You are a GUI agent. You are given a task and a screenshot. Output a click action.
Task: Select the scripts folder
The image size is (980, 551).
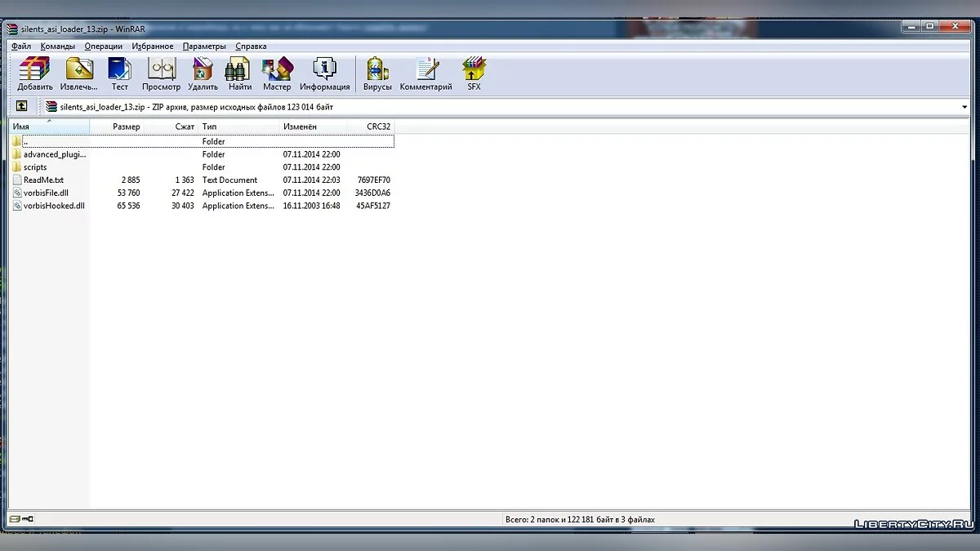[x=35, y=167]
